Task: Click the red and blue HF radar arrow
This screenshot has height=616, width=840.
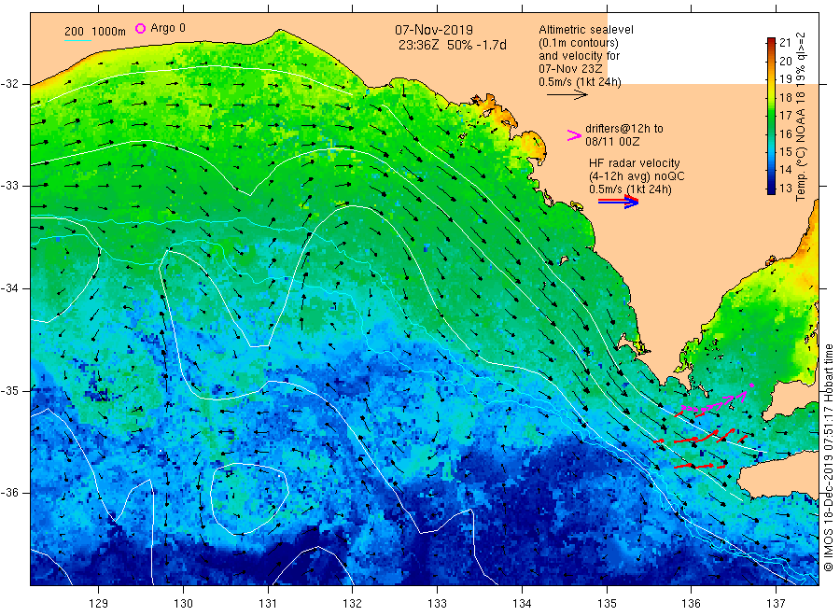Action: (x=618, y=201)
